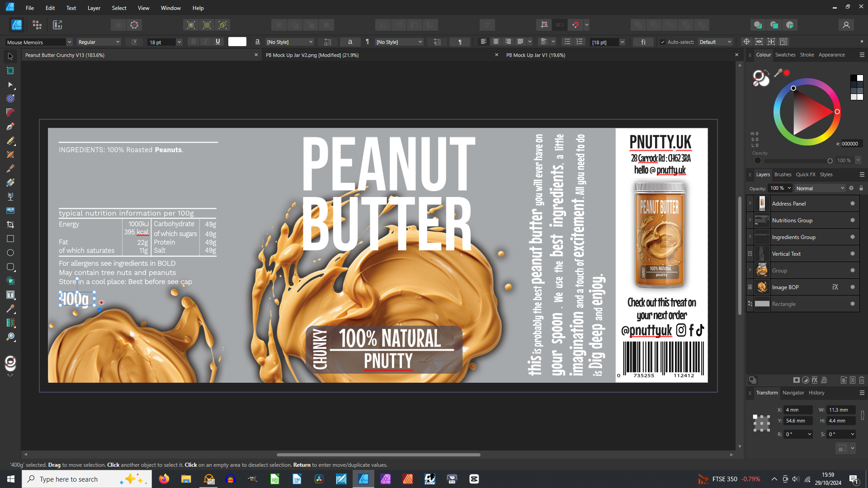Add a mask layer from Layers panel

(x=797, y=380)
